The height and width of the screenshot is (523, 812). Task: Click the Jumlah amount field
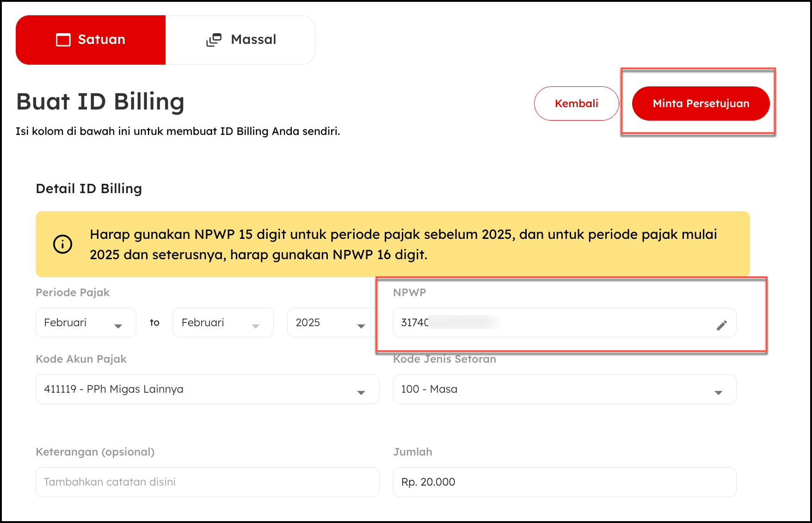564,482
